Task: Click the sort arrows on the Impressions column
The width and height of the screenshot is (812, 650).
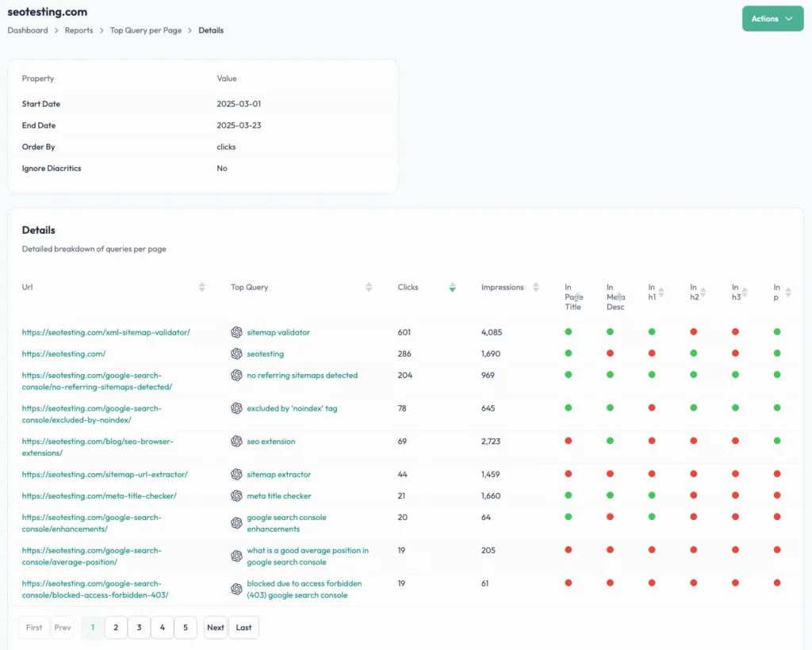Action: (x=537, y=287)
